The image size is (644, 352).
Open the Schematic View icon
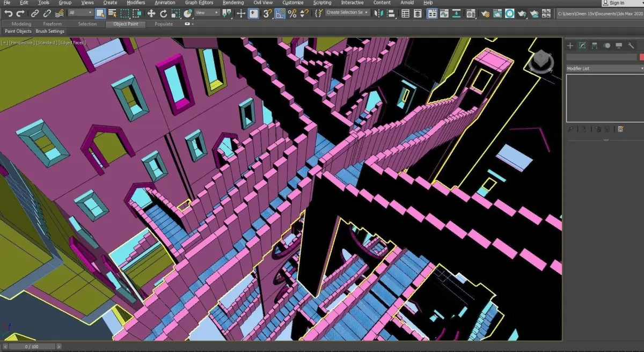click(456, 13)
